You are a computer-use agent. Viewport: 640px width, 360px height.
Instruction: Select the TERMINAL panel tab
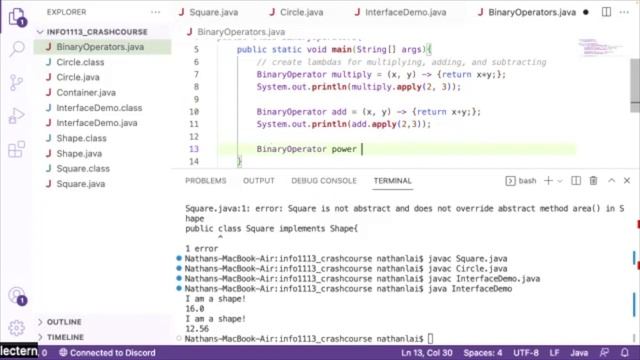[x=393, y=181]
